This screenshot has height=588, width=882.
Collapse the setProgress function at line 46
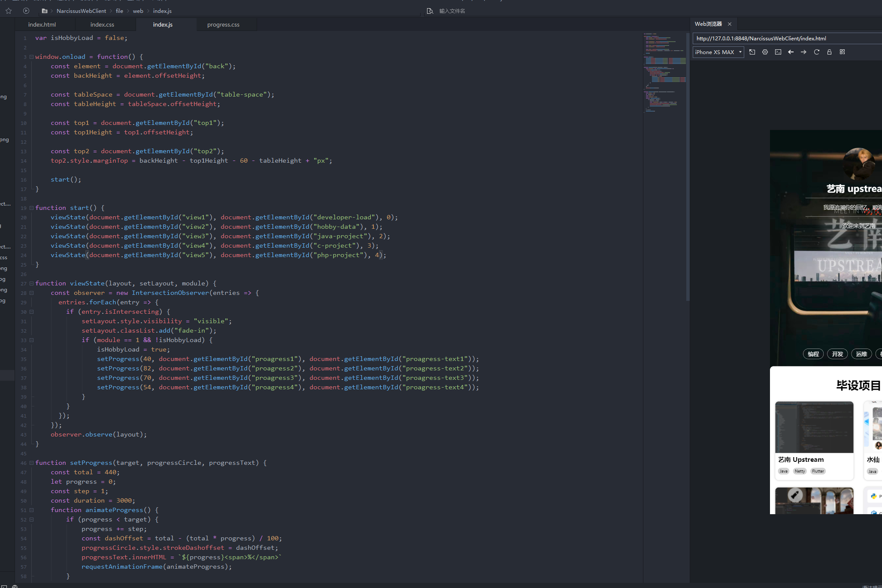click(31, 463)
